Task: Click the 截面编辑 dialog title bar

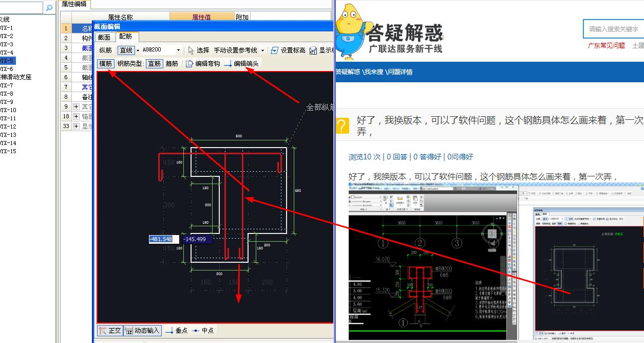Action: pyautogui.click(x=213, y=26)
